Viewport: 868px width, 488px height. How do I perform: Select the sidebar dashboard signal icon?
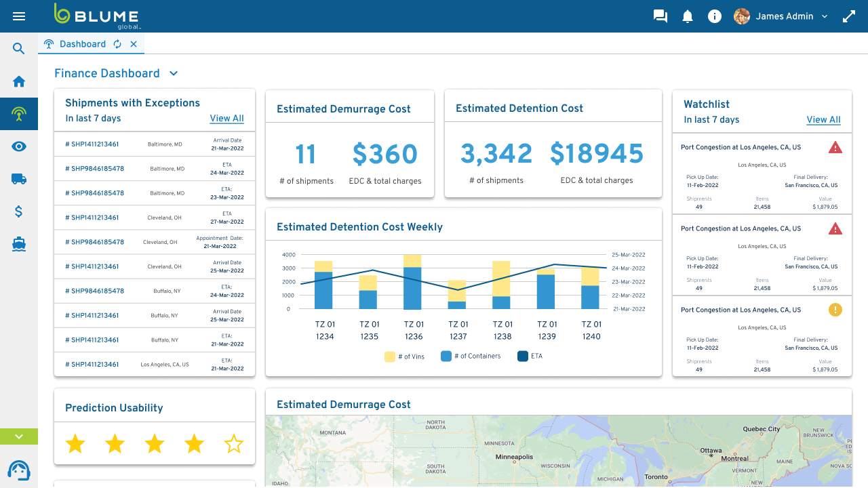[x=19, y=114]
